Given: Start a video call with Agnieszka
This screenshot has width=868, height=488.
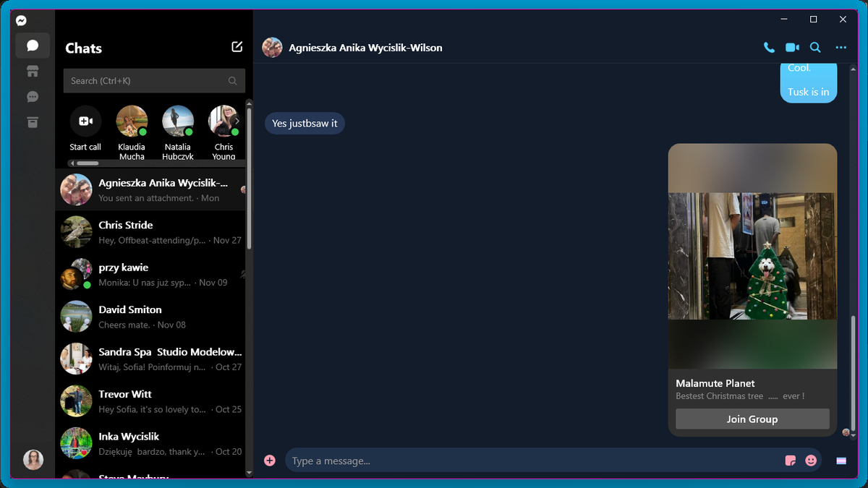Looking at the screenshot, I should (791, 47).
